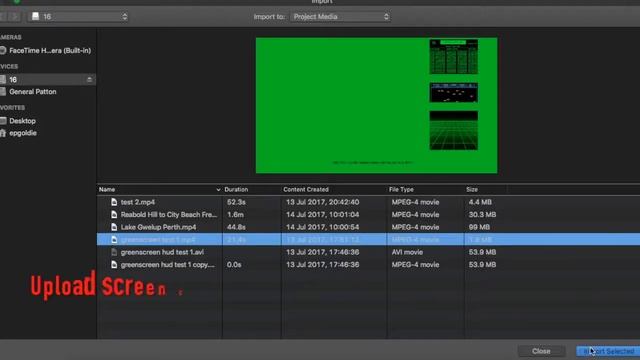
Task: Click 0.0s duration cell
Action: coord(234,265)
